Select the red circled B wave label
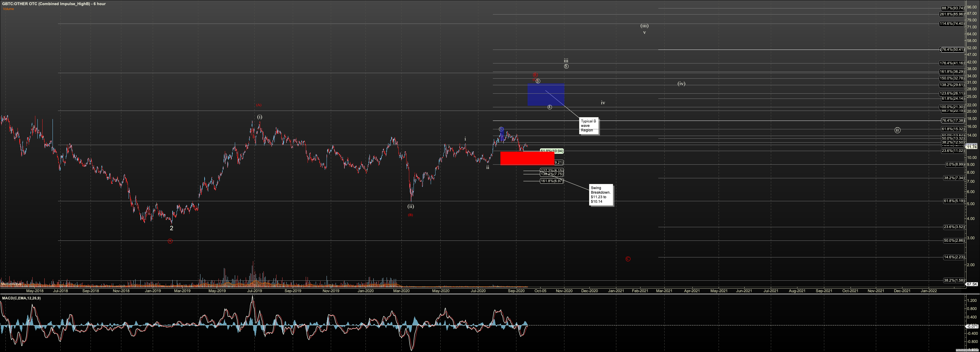980x352 pixels. (535, 75)
